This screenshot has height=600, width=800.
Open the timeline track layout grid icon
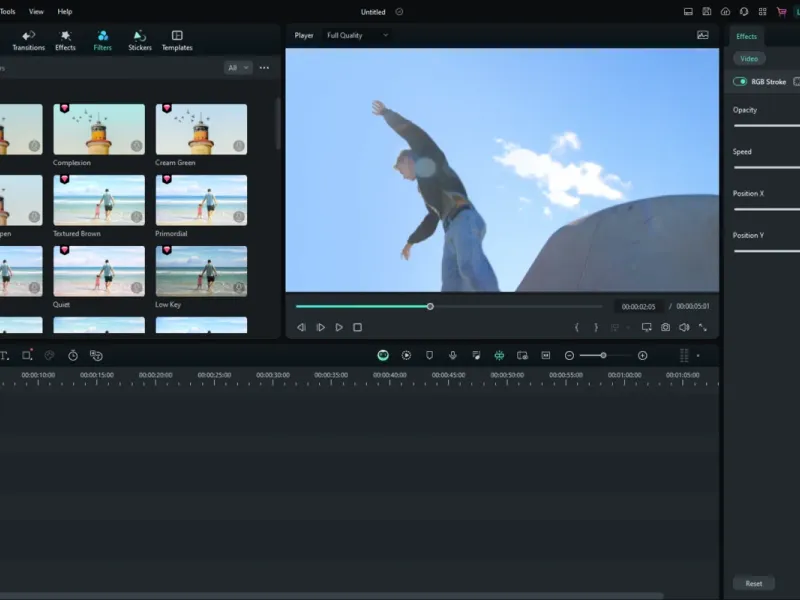coord(684,356)
